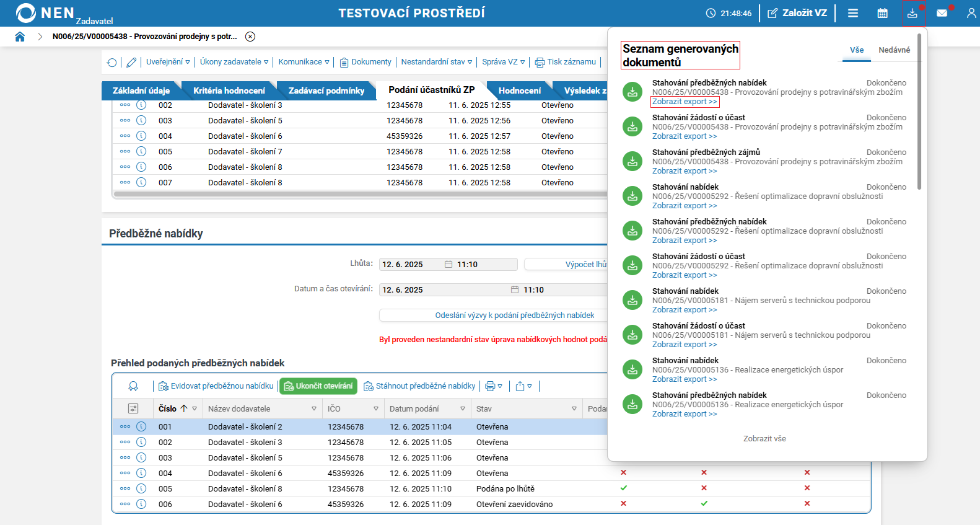This screenshot has width=980, height=525.
Task: Expand the Úkony zadavatele dropdown
Action: pos(234,62)
